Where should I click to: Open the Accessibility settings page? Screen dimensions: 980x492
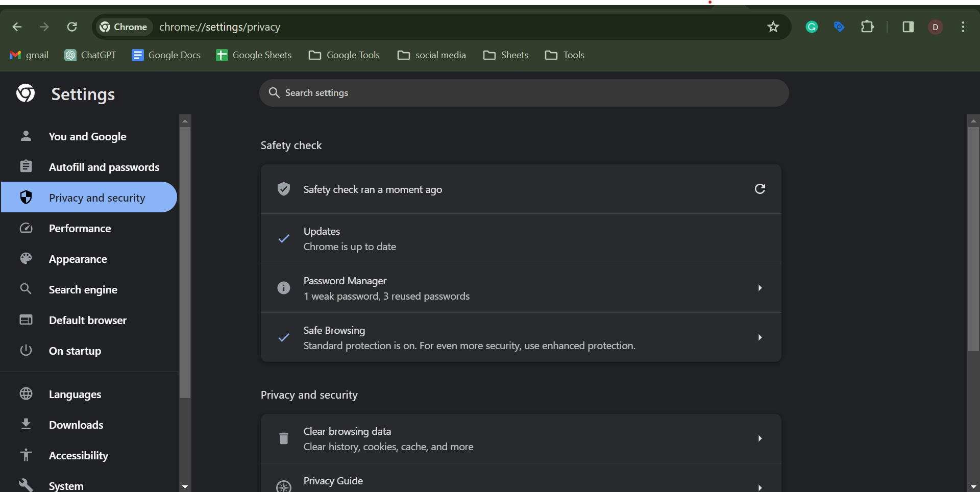tap(89, 455)
